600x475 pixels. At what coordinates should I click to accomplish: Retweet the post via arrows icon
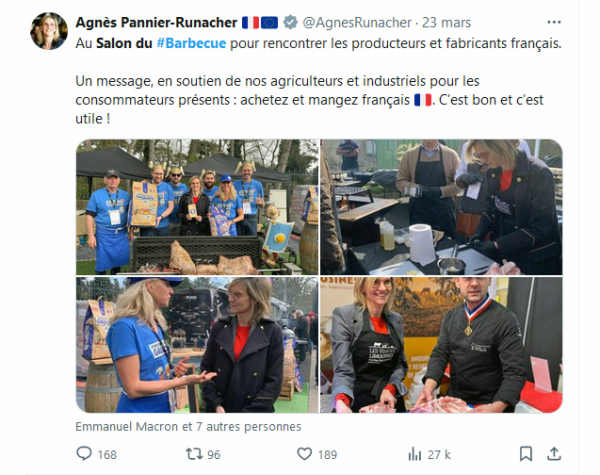tap(194, 454)
